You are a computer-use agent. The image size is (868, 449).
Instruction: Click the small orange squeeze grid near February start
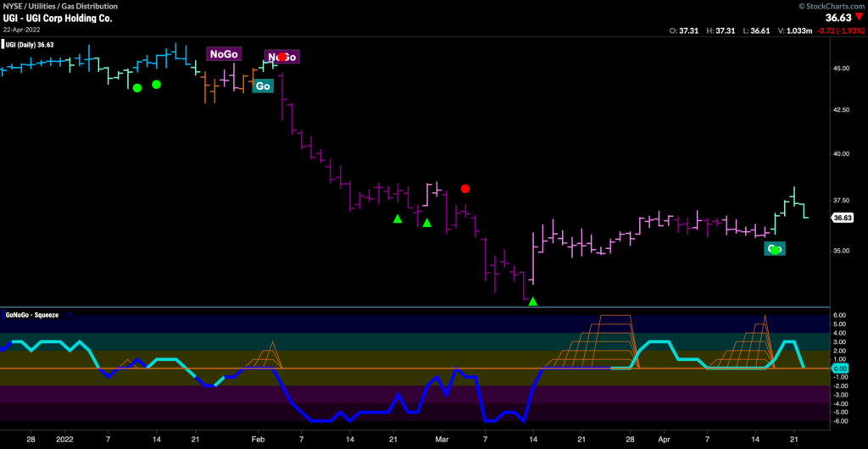click(264, 354)
